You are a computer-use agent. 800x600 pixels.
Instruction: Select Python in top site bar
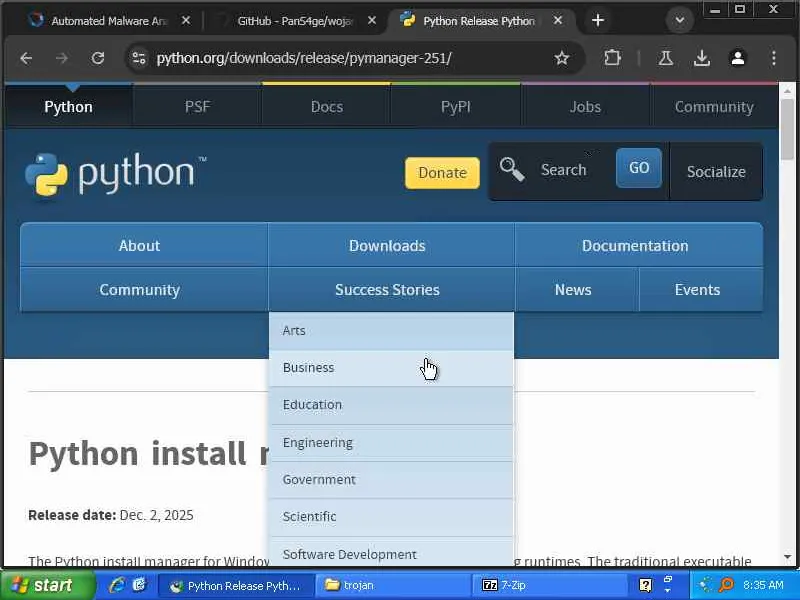pos(68,107)
